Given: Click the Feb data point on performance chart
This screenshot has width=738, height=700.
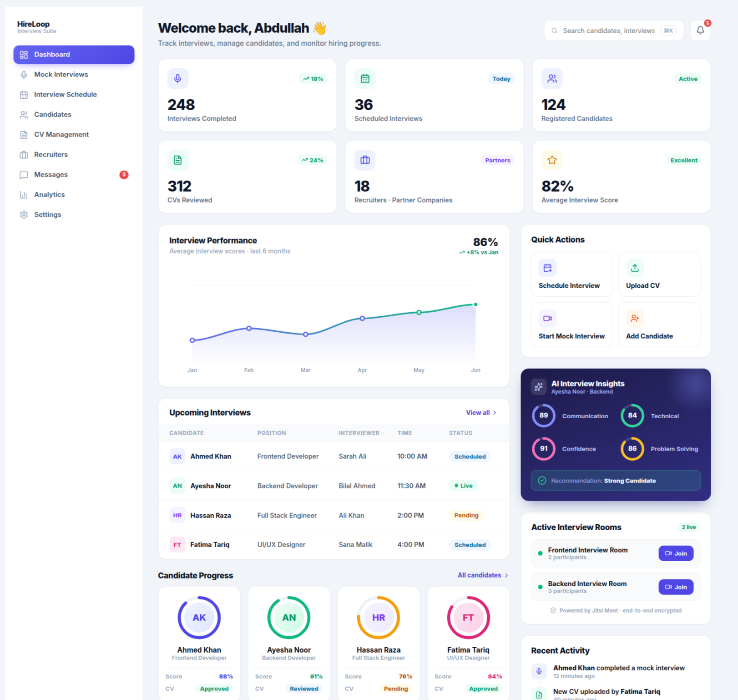Looking at the screenshot, I should pos(249,328).
